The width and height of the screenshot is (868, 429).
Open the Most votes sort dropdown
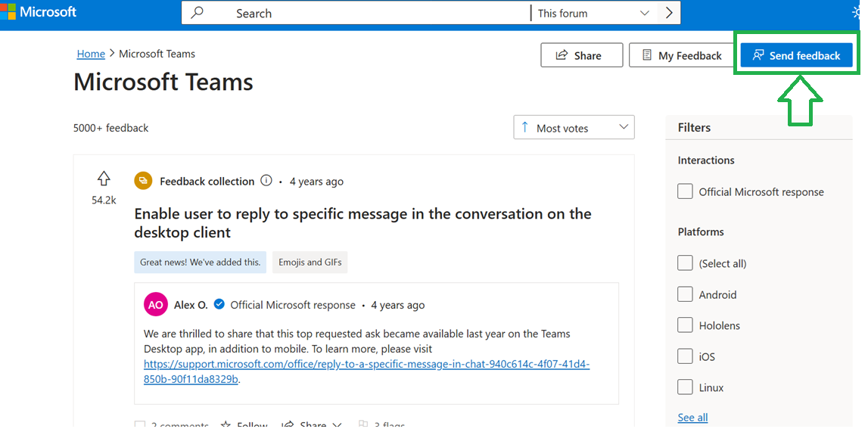[574, 127]
